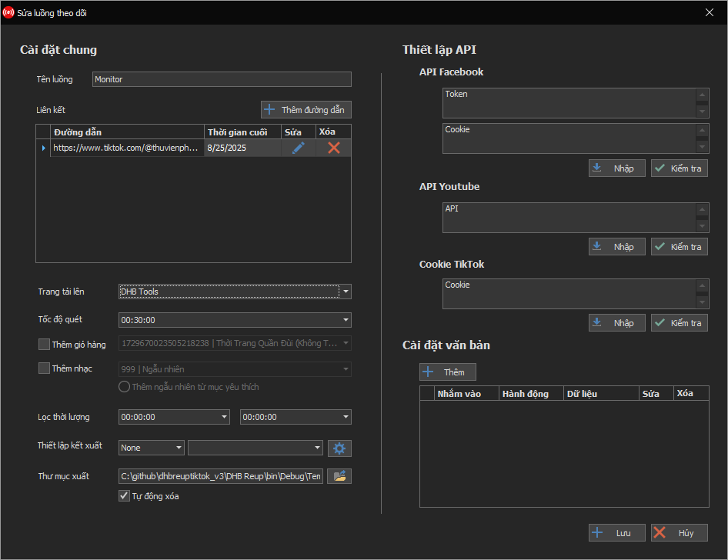Click Nhập button under API Facebook
This screenshot has height=560, width=728.
click(617, 168)
